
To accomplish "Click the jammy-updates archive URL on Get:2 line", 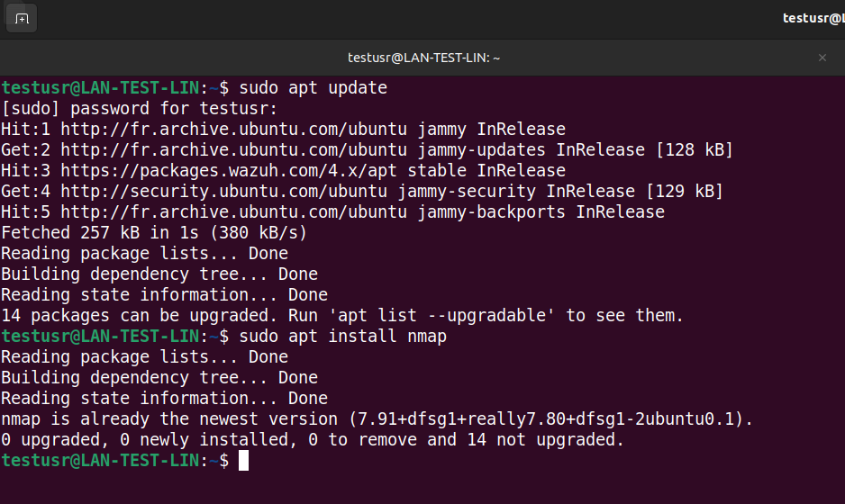I will (x=233, y=149).
